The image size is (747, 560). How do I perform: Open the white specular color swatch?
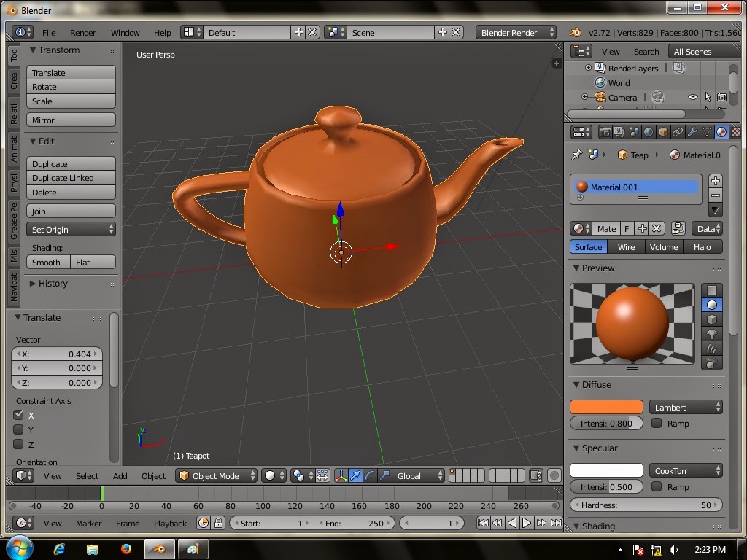[x=606, y=470]
